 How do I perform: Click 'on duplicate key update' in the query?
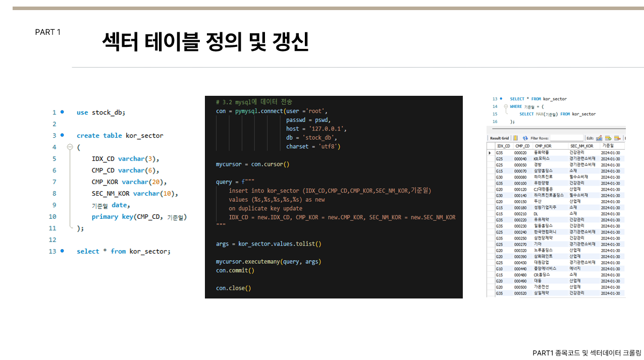[265, 208]
